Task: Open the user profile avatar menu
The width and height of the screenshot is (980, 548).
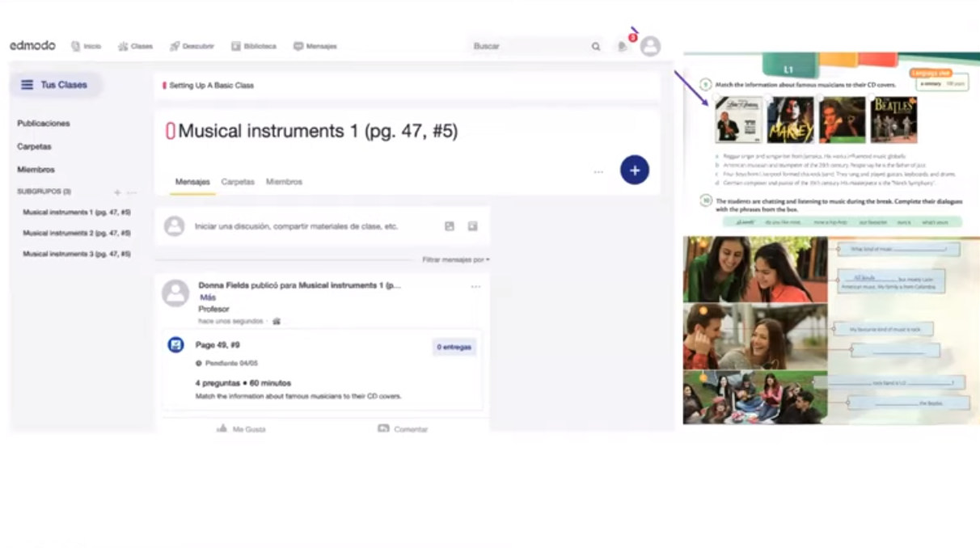Action: (x=650, y=46)
